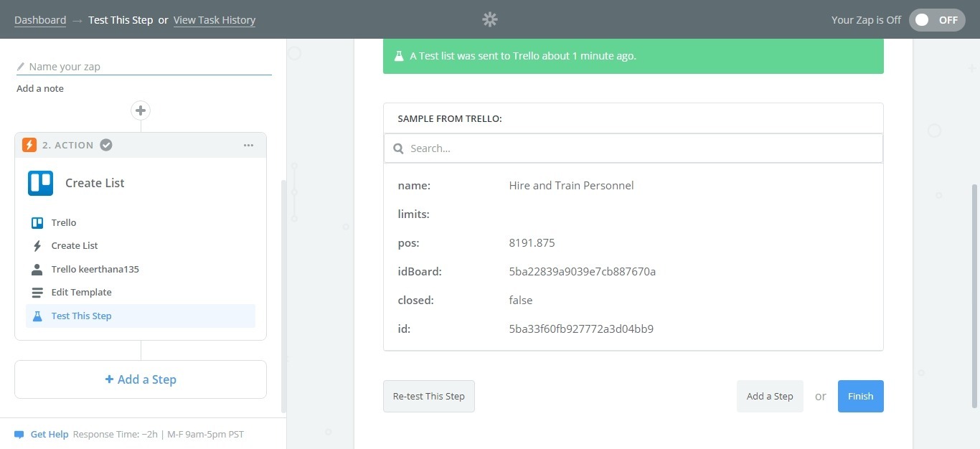
Task: Open the three-dot action step menu
Action: click(x=248, y=145)
